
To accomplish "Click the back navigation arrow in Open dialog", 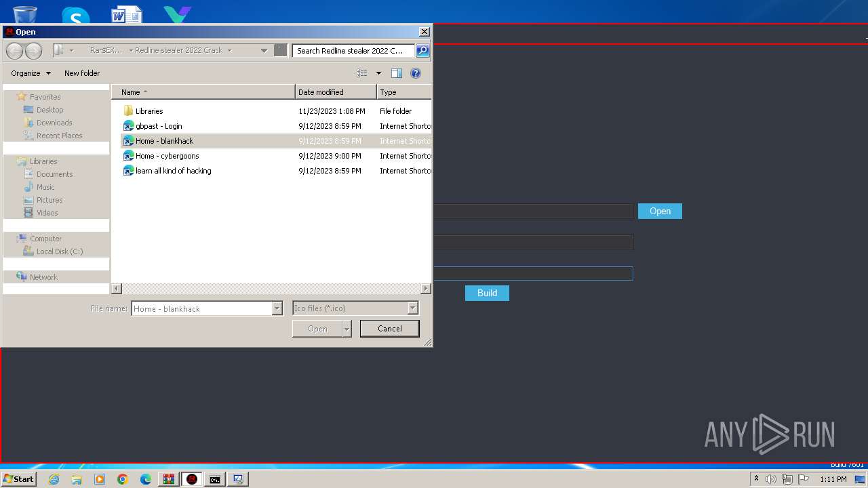I will [x=14, y=50].
